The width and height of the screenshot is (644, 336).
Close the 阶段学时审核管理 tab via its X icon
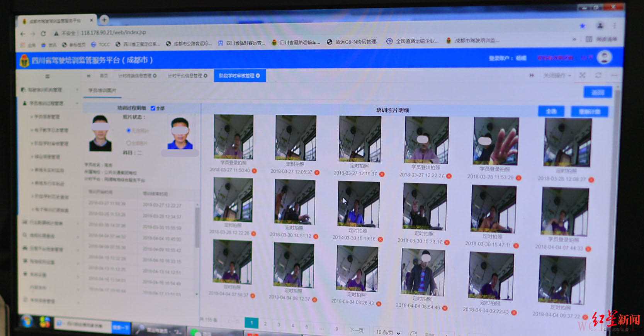258,76
